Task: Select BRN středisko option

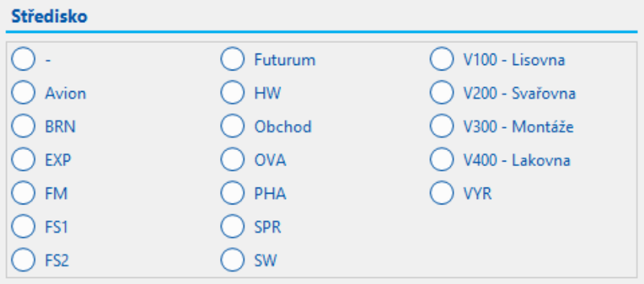Action: [23, 126]
